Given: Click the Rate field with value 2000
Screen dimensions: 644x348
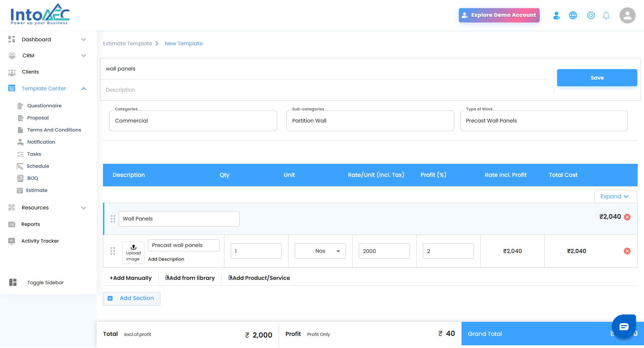Looking at the screenshot, I should tap(384, 251).
